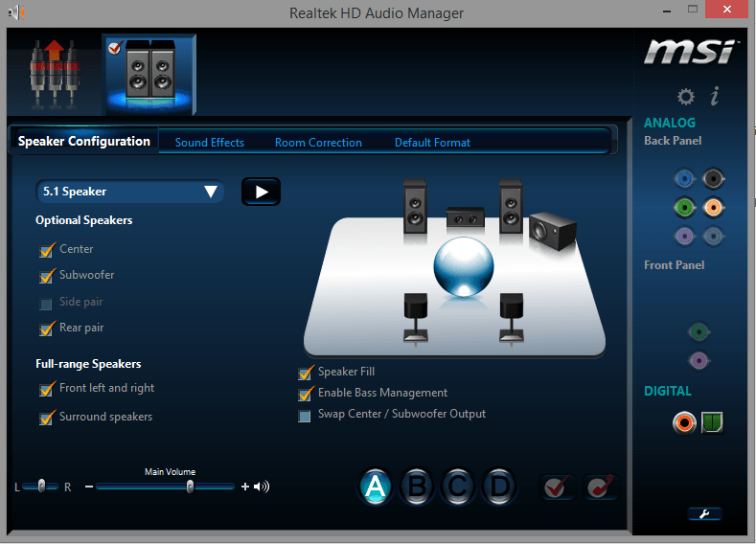Click the orange back panel audio jack
The image size is (756, 544).
[x=712, y=207]
